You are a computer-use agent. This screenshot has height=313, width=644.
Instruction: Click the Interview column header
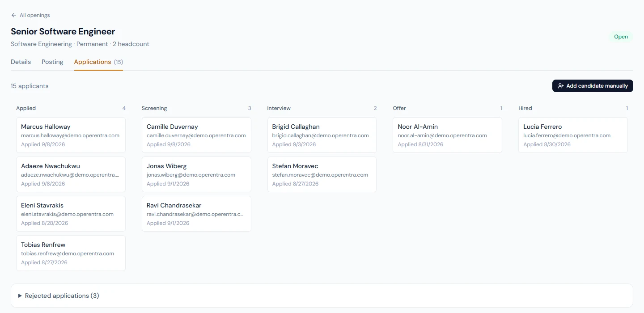(x=279, y=108)
